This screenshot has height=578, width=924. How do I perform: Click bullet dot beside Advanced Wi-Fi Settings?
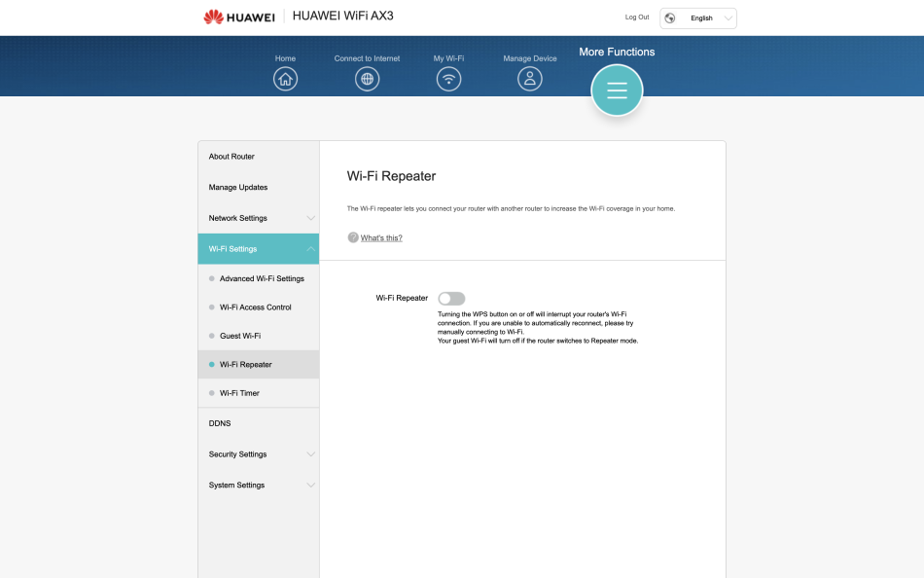tap(212, 278)
